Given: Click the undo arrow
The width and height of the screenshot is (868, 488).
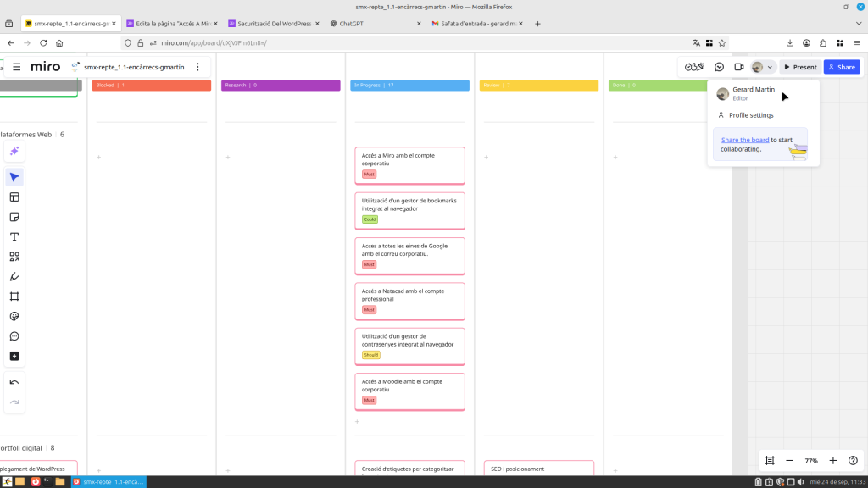Looking at the screenshot, I should (14, 382).
